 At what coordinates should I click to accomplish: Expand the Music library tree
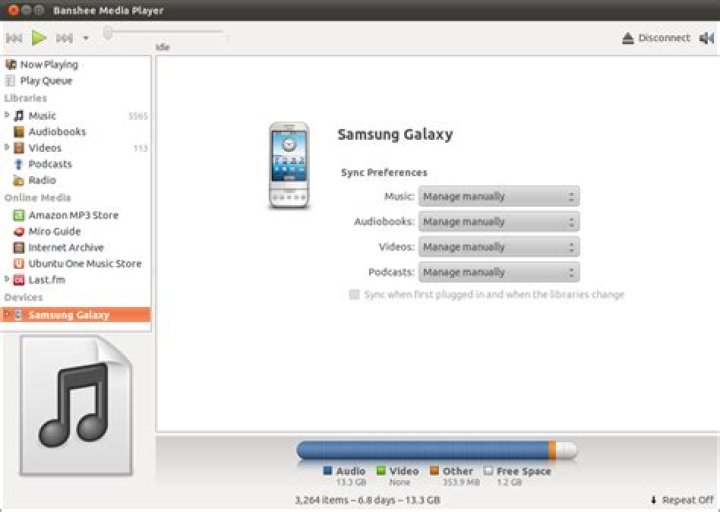(x=7, y=115)
